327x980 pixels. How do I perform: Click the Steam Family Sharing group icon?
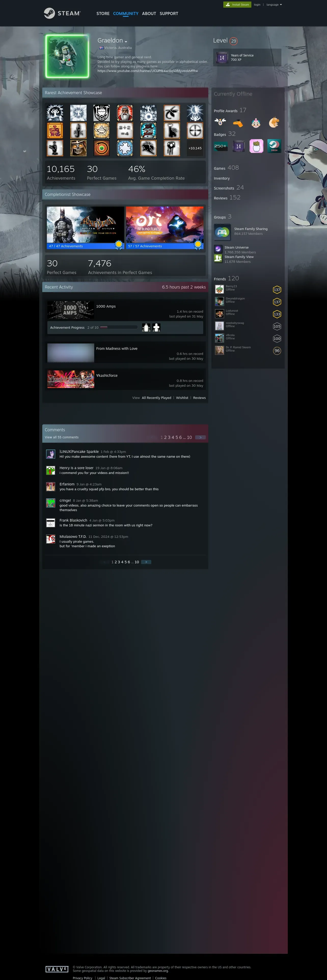tap(222, 232)
